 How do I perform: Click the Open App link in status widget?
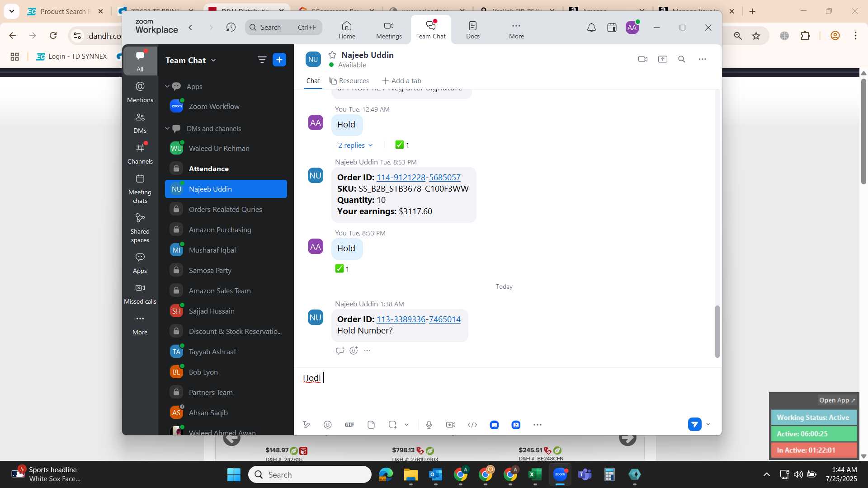tap(837, 400)
